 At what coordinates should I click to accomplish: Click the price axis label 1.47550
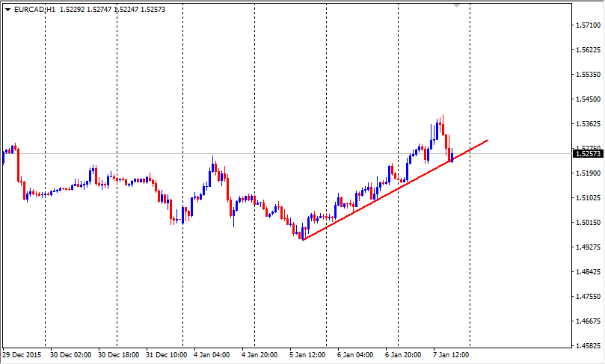pyautogui.click(x=589, y=297)
